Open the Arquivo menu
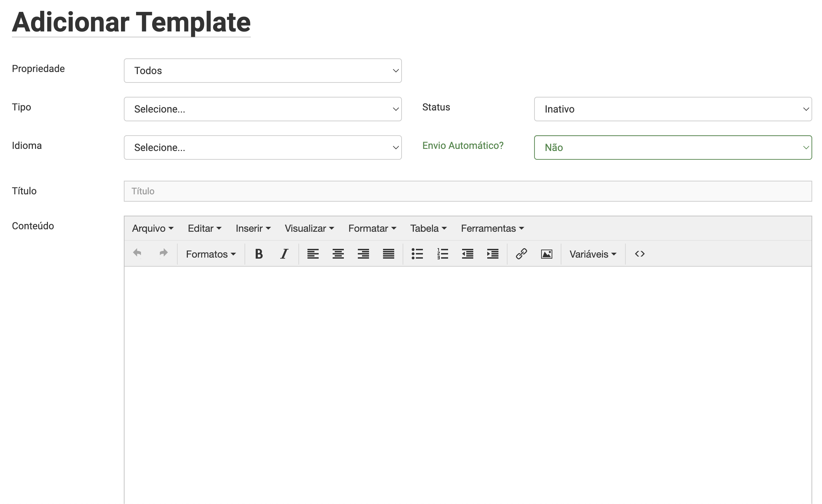822x504 pixels. pyautogui.click(x=153, y=228)
